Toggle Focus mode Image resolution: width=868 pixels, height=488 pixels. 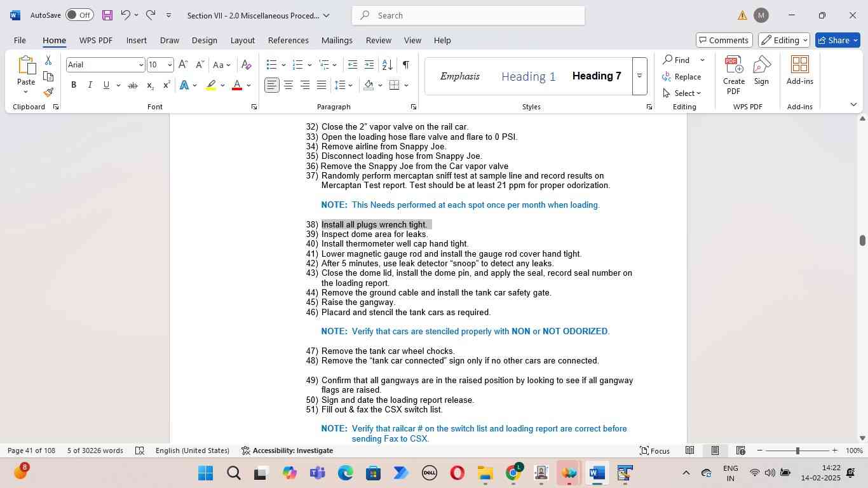tap(654, 451)
